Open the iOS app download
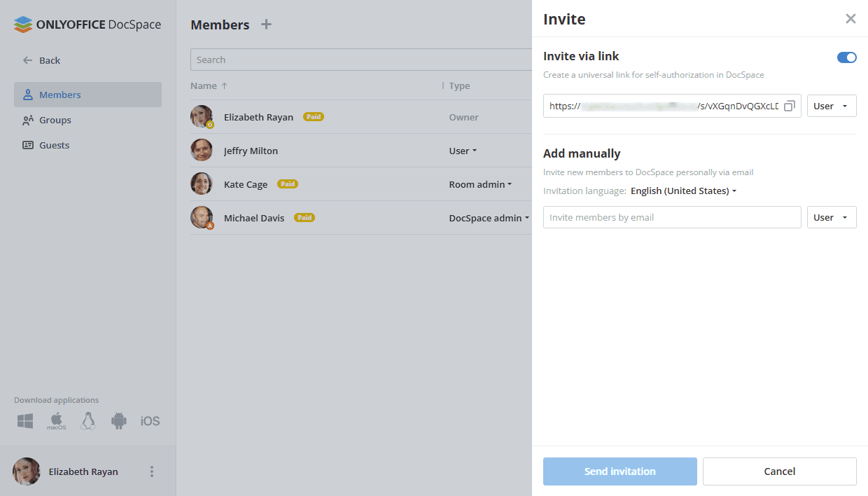Viewport: 868px width, 496px height. pyautogui.click(x=150, y=421)
